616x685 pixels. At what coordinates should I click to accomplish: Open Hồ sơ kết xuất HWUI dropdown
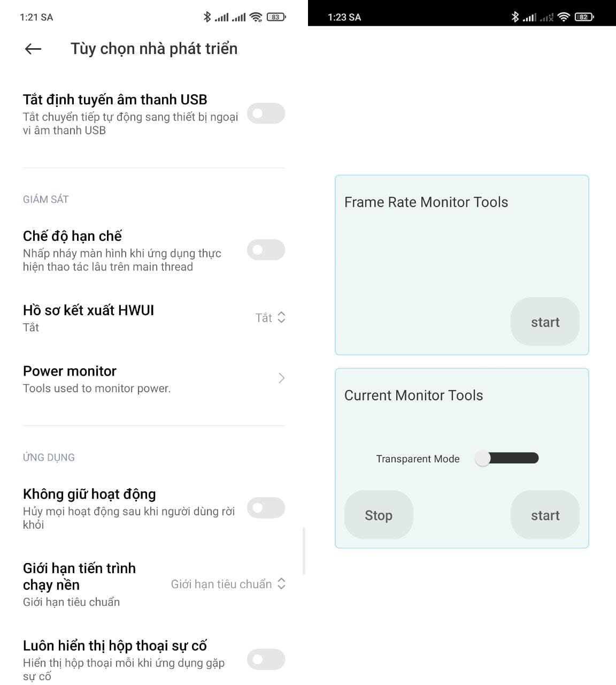pos(271,318)
